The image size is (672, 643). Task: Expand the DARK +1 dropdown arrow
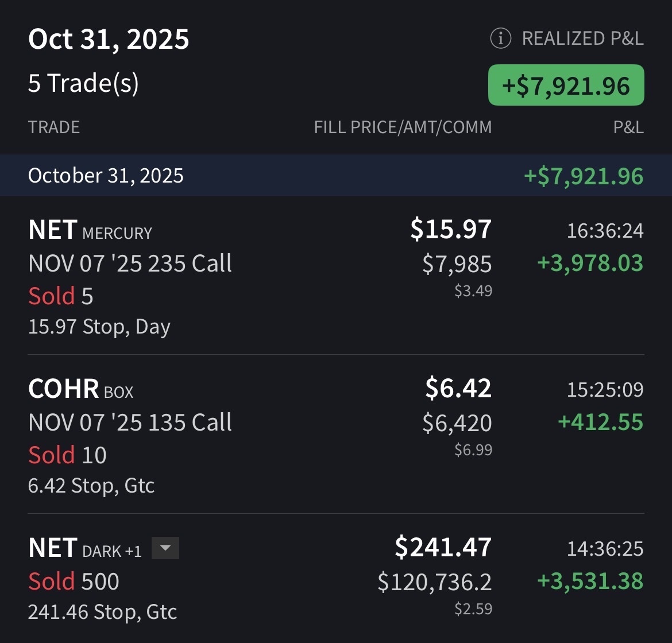pyautogui.click(x=165, y=548)
